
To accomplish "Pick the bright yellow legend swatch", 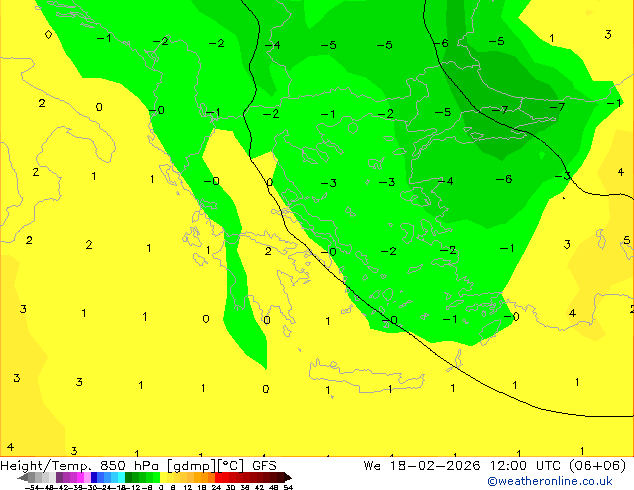I will coord(163,477).
